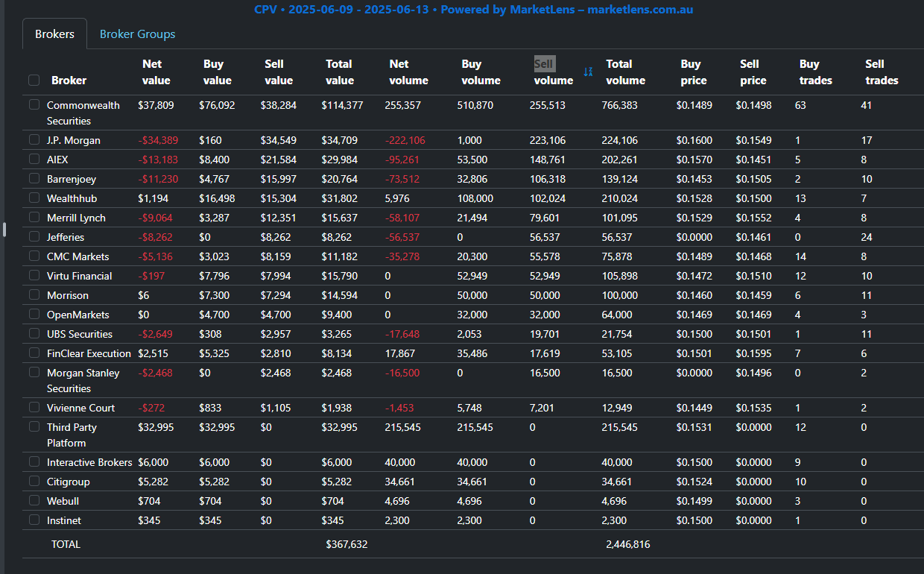Image resolution: width=924 pixels, height=574 pixels.
Task: Tick the OpenMarkets row checkbox
Action: pos(34,314)
